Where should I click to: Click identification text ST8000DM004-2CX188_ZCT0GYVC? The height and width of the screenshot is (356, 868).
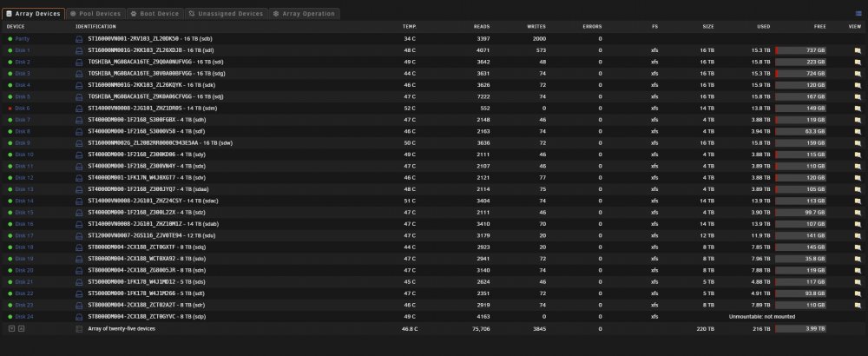pyautogui.click(x=132, y=317)
